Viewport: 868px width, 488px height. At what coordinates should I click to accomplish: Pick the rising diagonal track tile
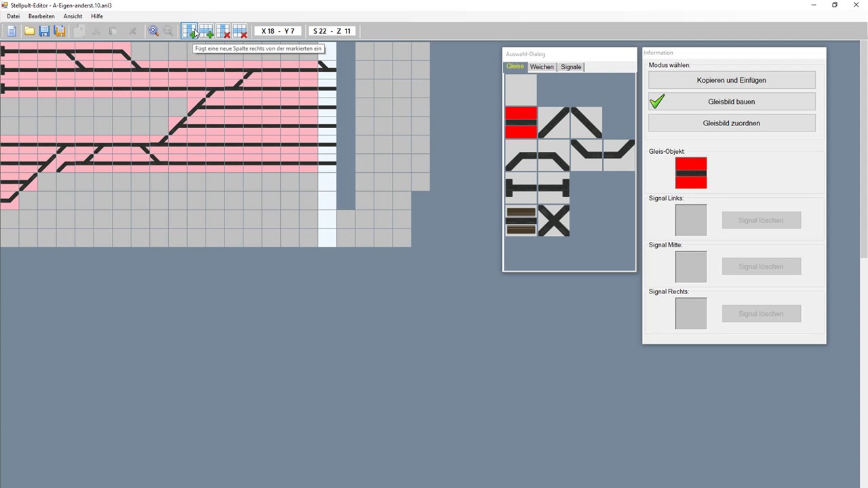(554, 123)
